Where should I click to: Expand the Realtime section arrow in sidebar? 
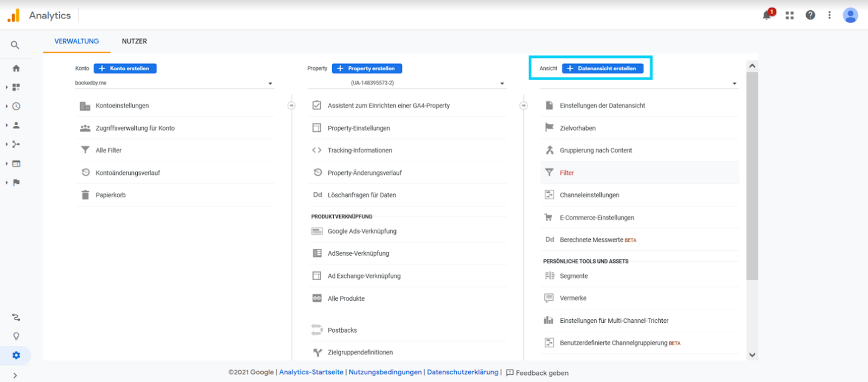7,106
